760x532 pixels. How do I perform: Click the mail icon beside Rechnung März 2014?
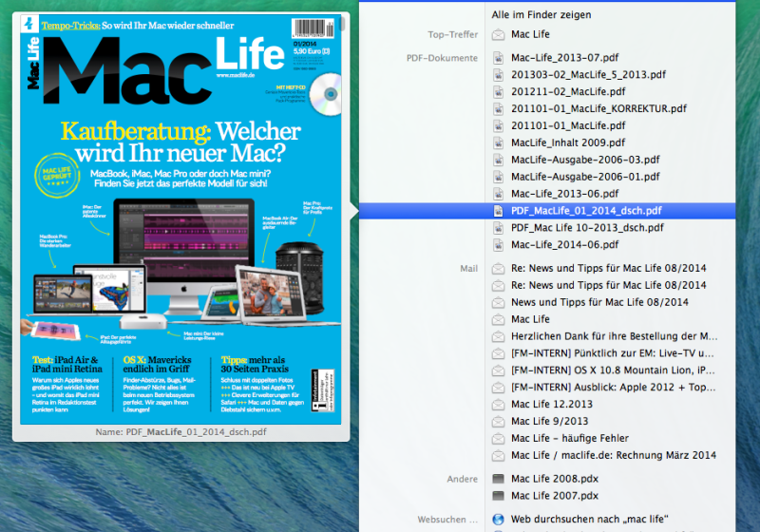point(498,455)
